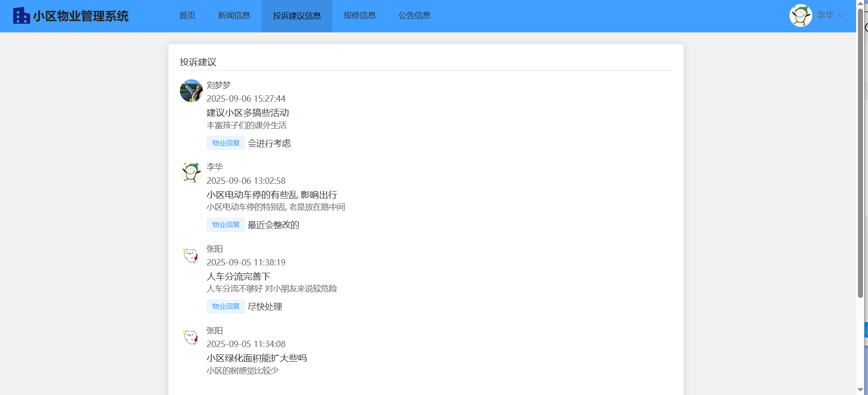Click 张阳's avatar on 人车分流完善下 post
The width and height of the screenshot is (868, 395).
coord(191,255)
